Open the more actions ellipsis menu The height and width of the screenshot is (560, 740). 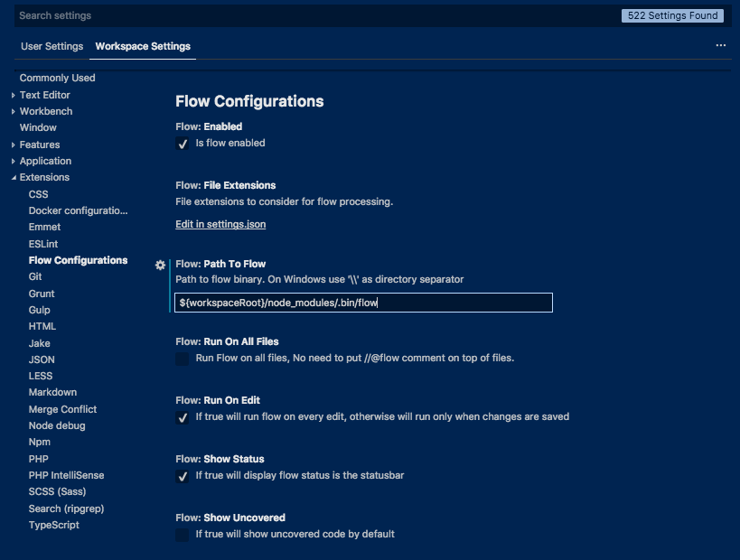coord(720,45)
